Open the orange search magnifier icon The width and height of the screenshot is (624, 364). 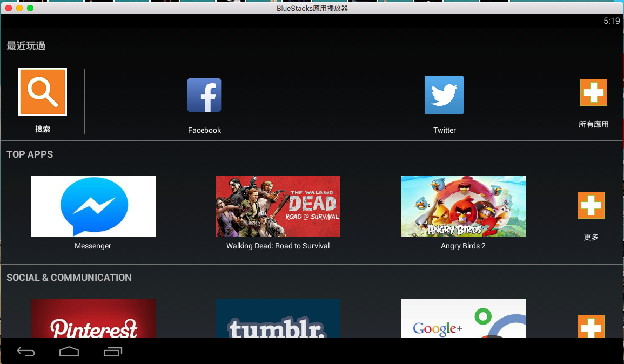click(x=43, y=92)
